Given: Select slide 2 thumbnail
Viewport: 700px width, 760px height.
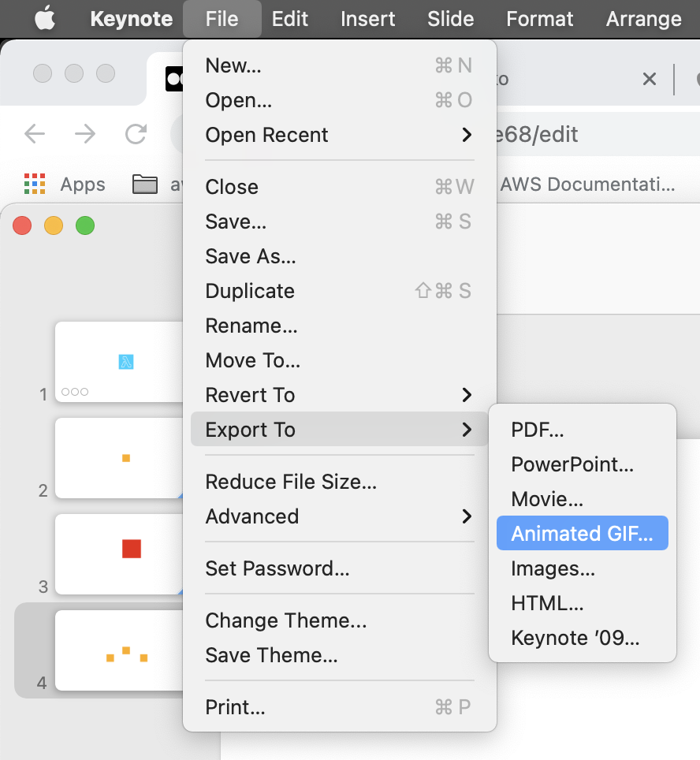Looking at the screenshot, I should click(x=119, y=458).
